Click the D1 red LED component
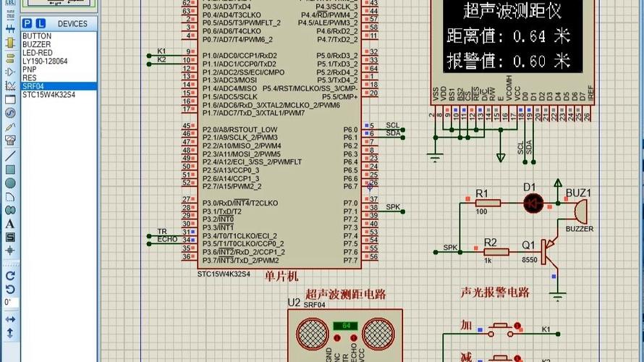 click(533, 203)
